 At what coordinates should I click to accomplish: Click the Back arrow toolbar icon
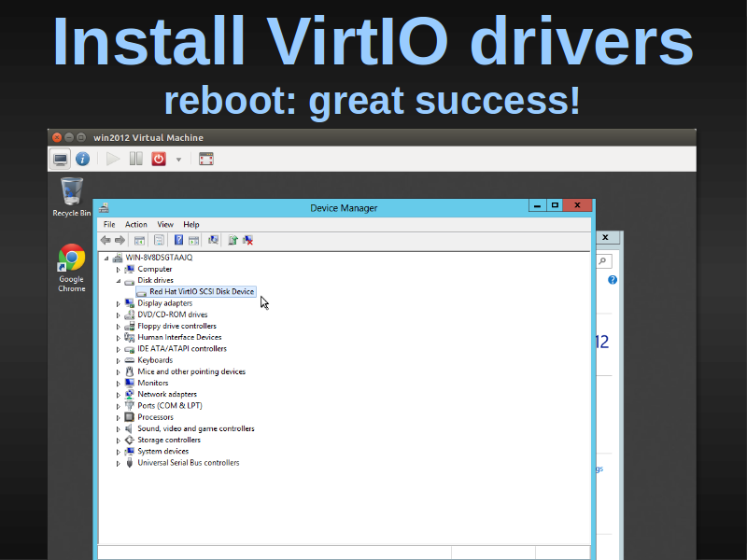106,241
